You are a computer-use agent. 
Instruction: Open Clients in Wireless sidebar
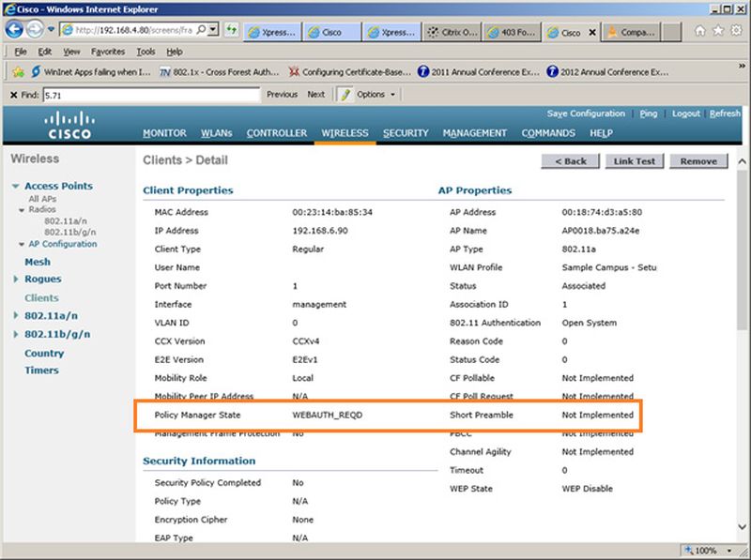tap(41, 297)
